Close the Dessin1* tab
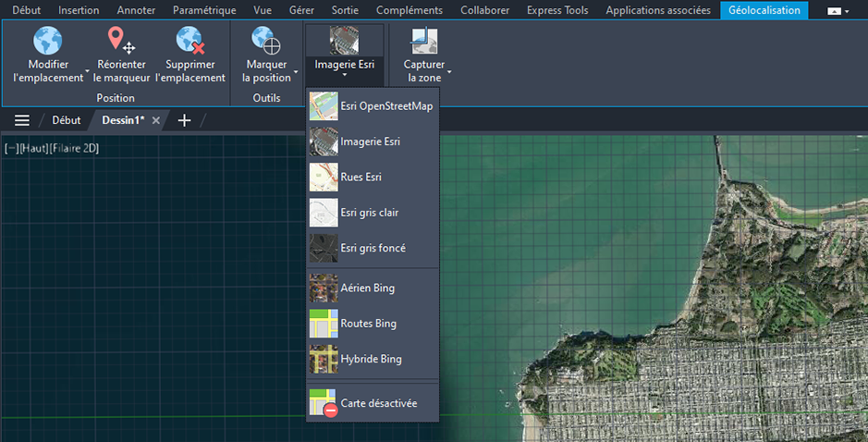868x442 pixels. coord(156,120)
